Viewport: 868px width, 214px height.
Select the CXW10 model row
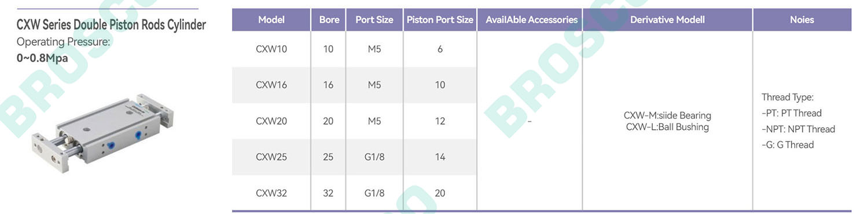[x=354, y=49]
